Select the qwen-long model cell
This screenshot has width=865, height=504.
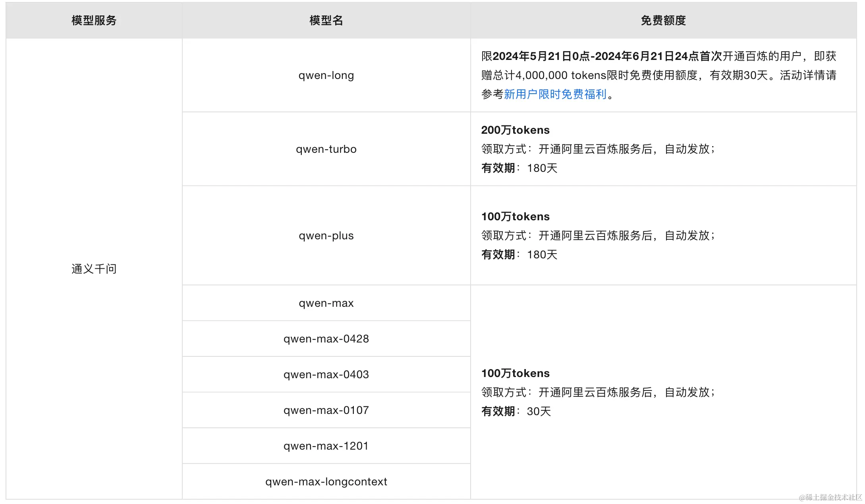[326, 75]
